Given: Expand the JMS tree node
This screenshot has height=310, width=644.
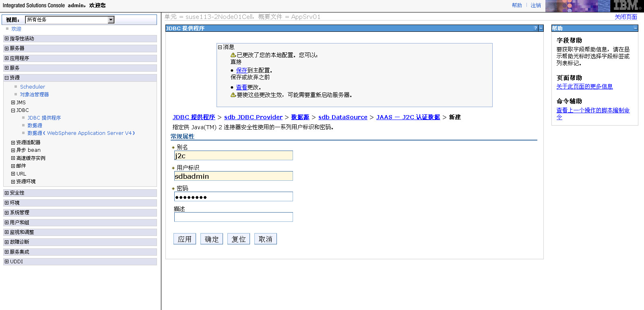Looking at the screenshot, I should pyautogui.click(x=13, y=103).
